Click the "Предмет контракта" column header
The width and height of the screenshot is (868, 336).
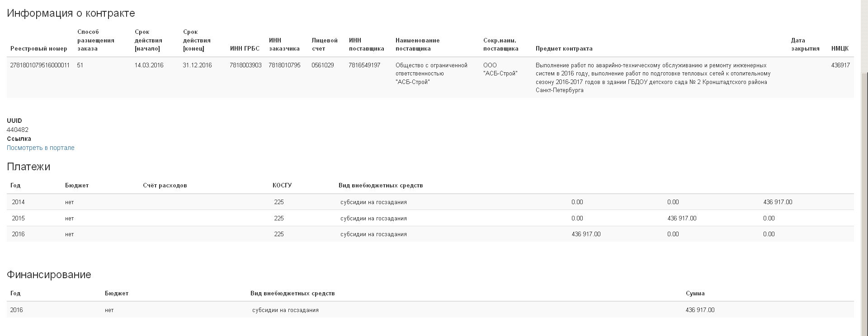tap(564, 49)
